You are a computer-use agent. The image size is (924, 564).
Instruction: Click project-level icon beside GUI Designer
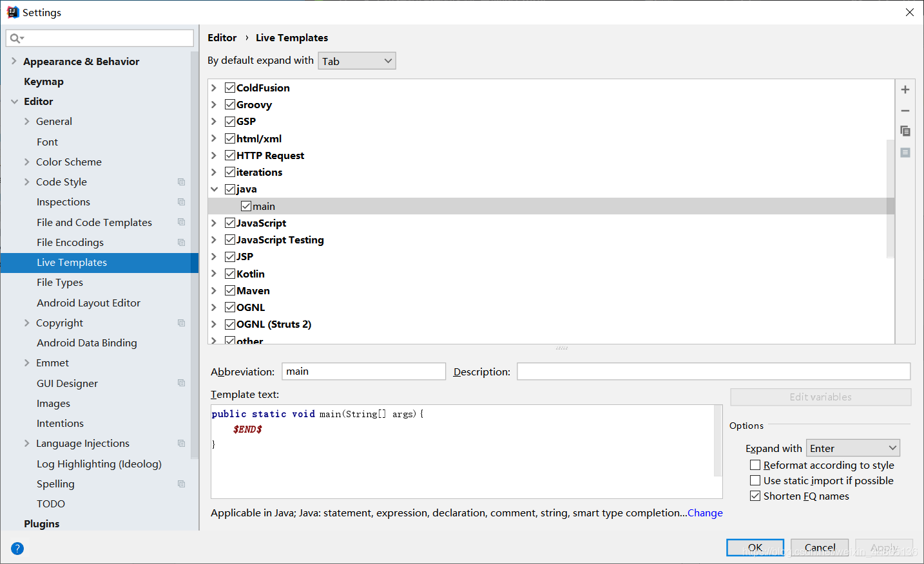(182, 383)
